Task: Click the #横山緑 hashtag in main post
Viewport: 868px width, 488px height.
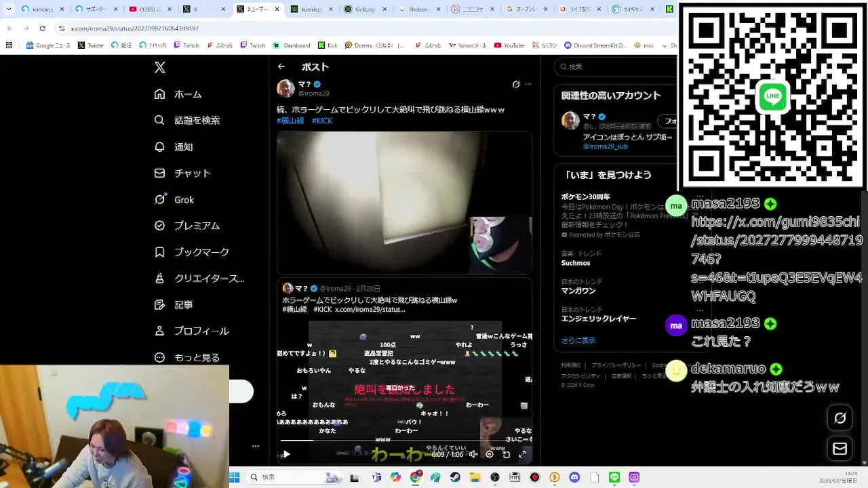Action: click(290, 121)
